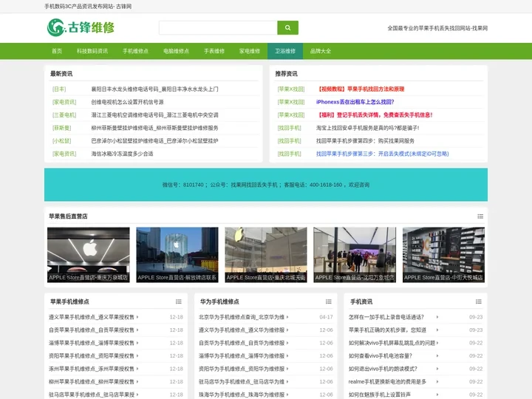Open 淄博华为手机维修点 list entry
Image resolution: width=532 pixels, height=399 pixels.
click(x=242, y=356)
